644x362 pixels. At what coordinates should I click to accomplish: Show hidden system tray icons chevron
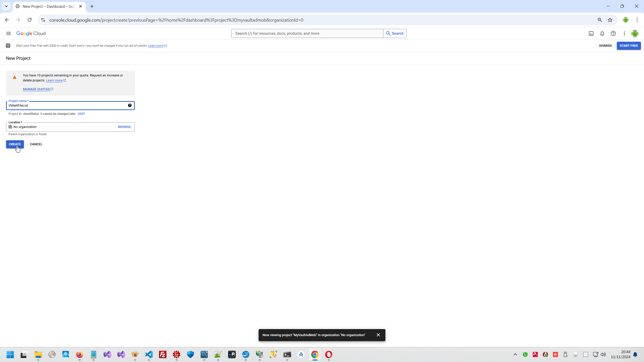coord(515,354)
